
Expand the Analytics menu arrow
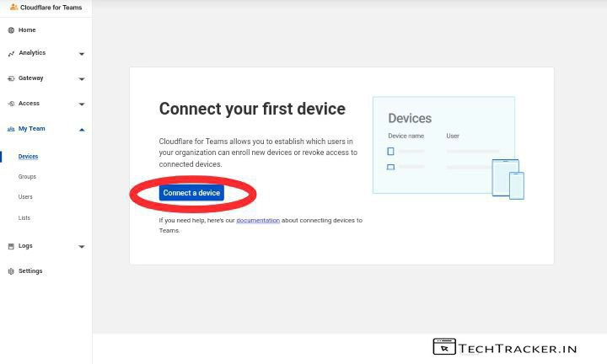pyautogui.click(x=82, y=54)
